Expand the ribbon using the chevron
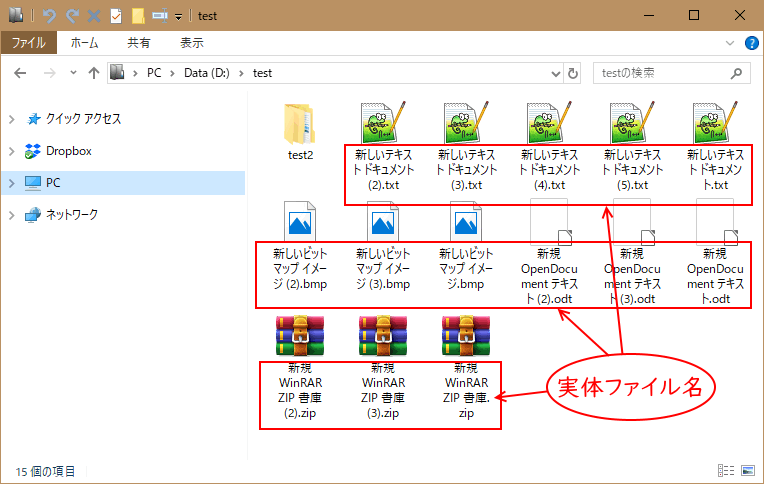This screenshot has height=484, width=764. 731,43
